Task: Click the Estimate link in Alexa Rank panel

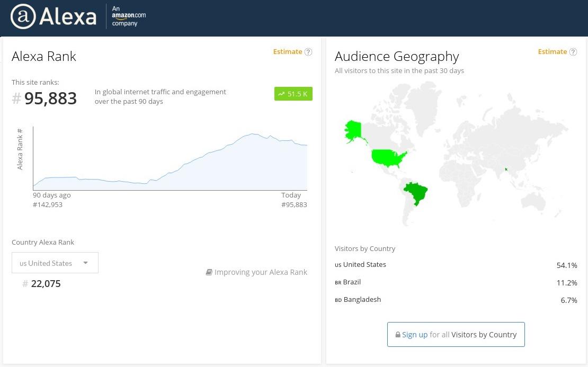Action: pos(288,51)
